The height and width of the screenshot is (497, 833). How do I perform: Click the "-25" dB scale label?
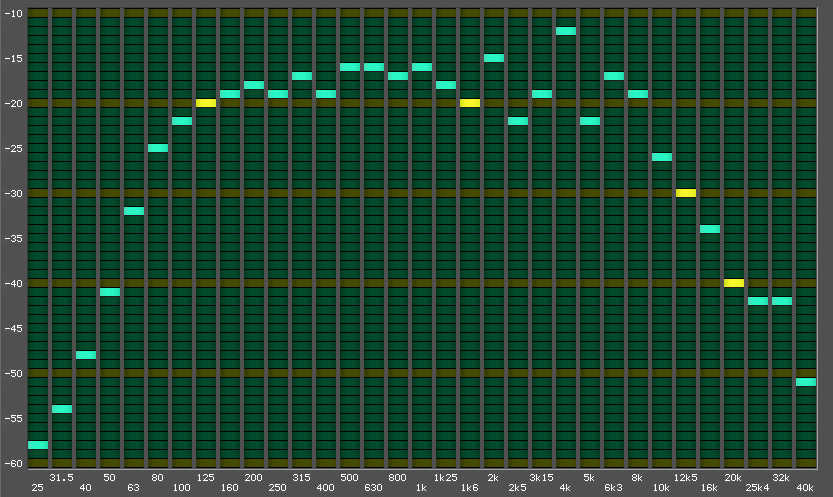click(14, 148)
